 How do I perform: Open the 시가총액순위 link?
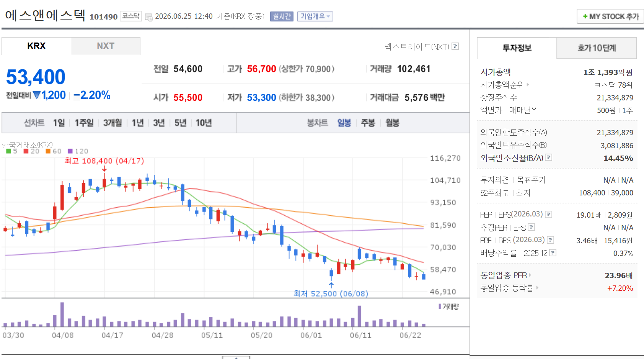[x=502, y=85]
